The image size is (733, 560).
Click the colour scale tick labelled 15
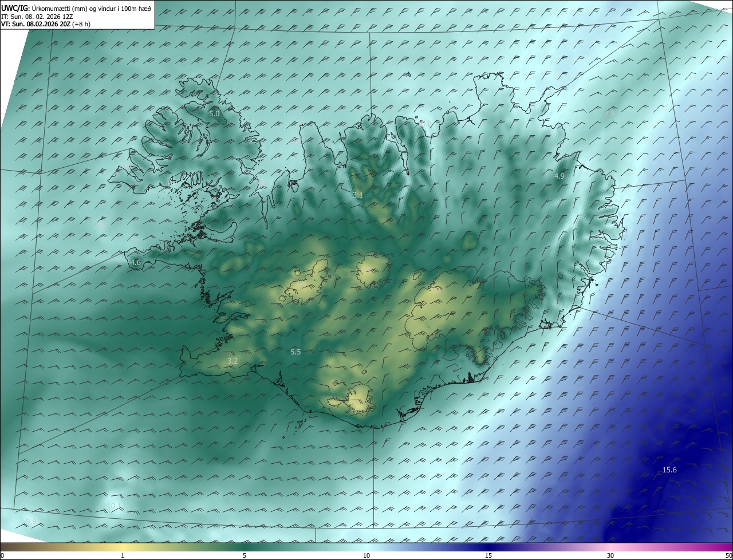[x=488, y=555]
